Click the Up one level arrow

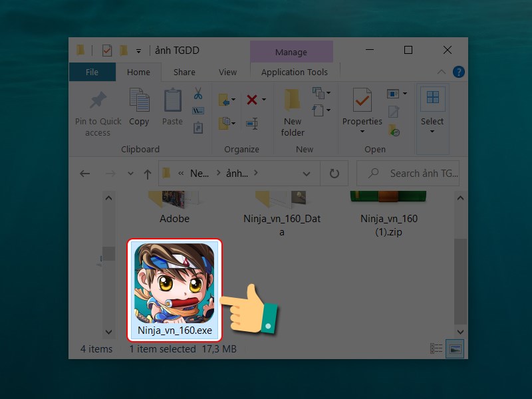click(147, 174)
